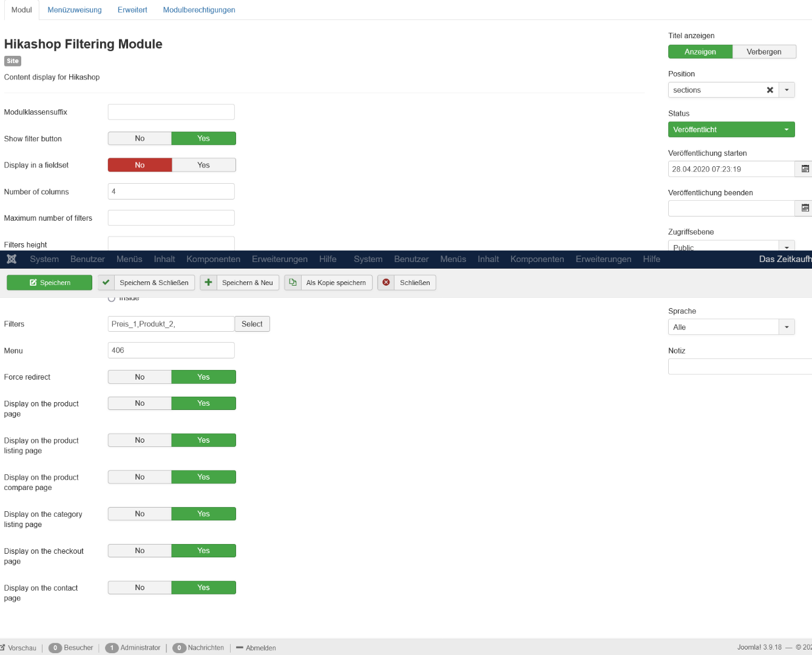
Task: Open the Vorschau link in footer
Action: pos(18,648)
